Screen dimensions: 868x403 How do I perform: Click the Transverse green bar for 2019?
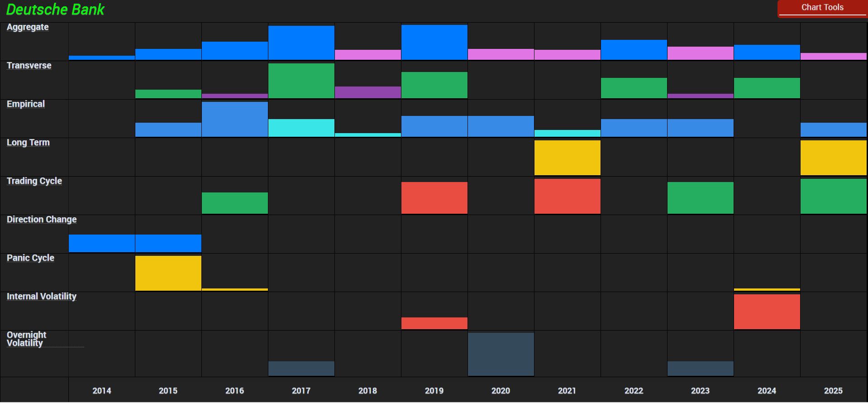point(434,85)
